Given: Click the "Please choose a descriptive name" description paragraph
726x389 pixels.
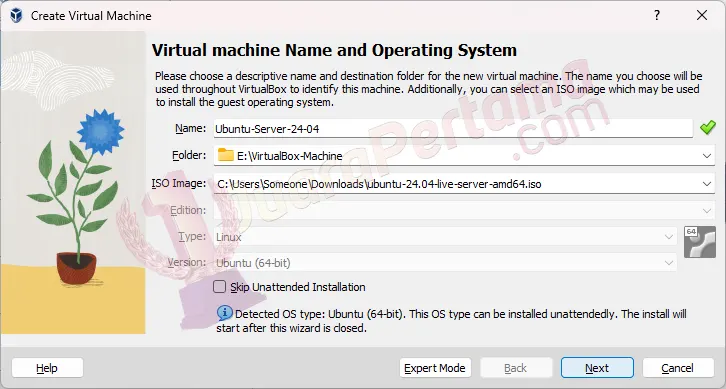Looking at the screenshot, I should point(428,89).
